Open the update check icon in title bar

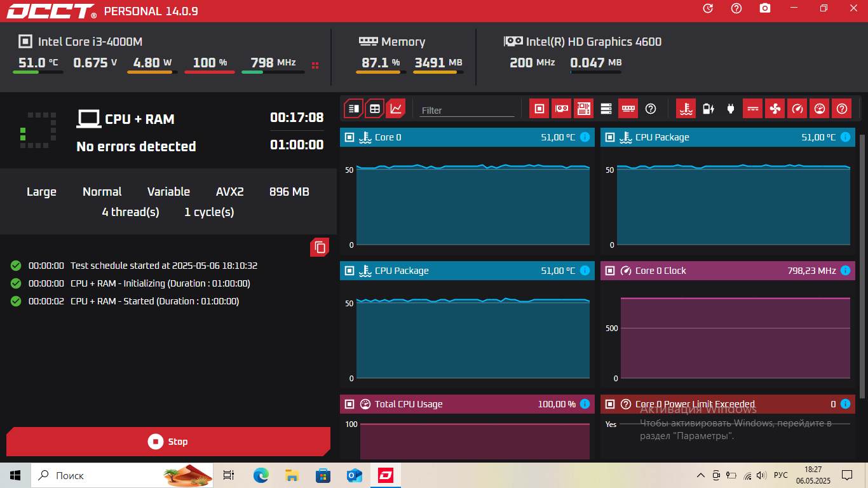(708, 8)
